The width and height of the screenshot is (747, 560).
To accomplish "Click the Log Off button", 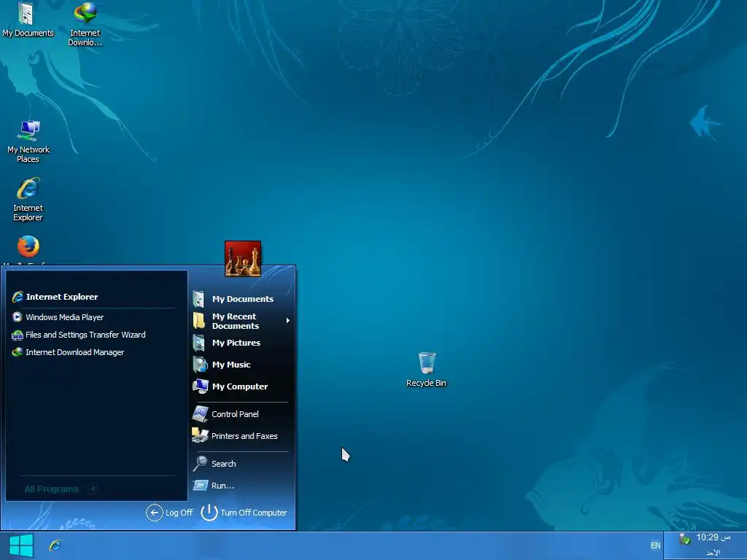I will [x=169, y=513].
